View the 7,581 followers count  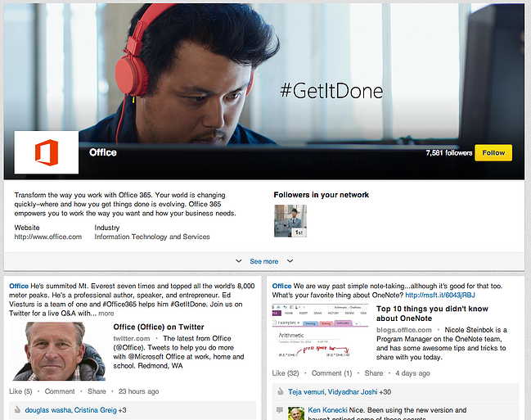[450, 153]
